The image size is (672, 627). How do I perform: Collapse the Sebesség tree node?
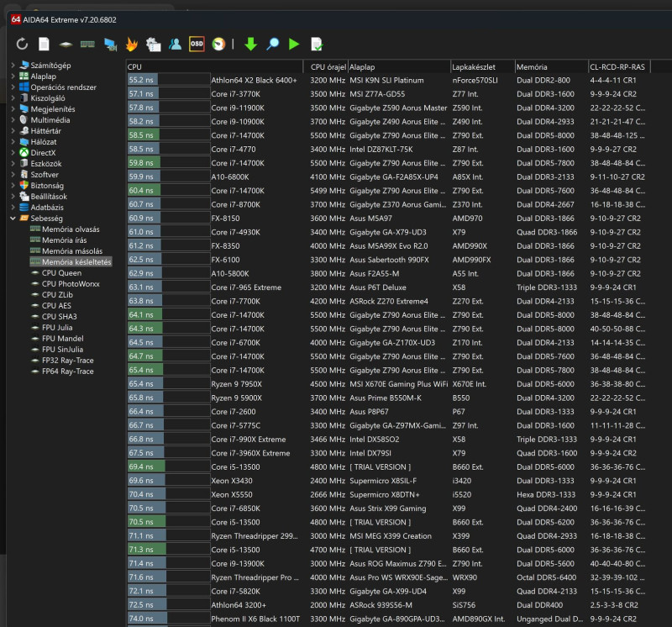click(13, 219)
